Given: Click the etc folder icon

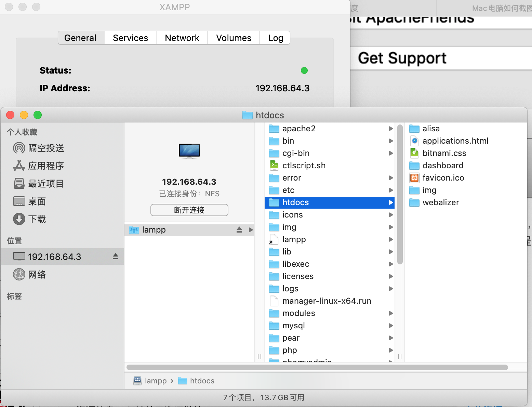Looking at the screenshot, I should [274, 190].
